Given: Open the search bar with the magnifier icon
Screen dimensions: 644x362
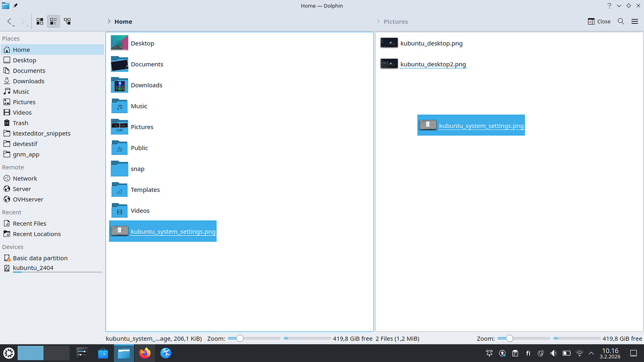Looking at the screenshot, I should tap(621, 21).
